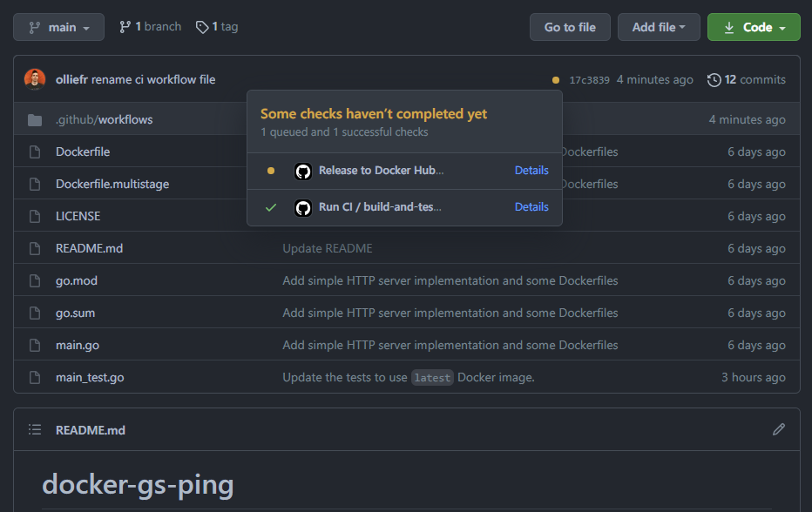Edit README.md using the pencil icon

click(x=779, y=429)
